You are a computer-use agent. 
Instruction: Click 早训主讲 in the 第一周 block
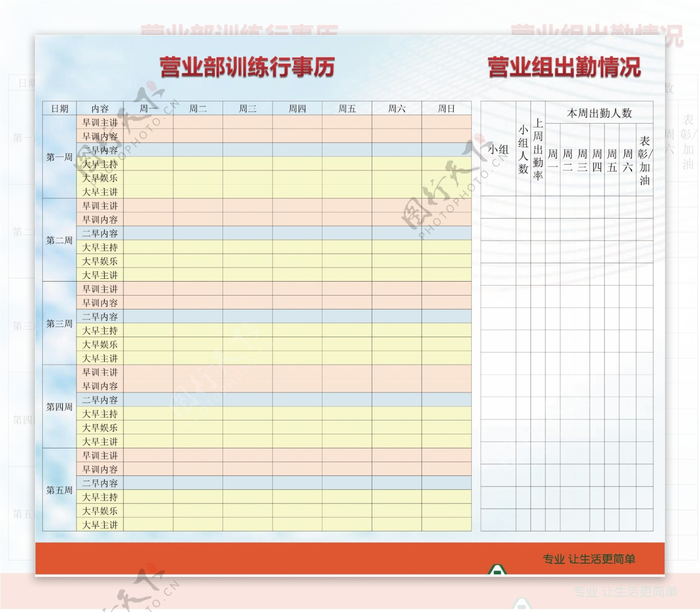(100, 122)
